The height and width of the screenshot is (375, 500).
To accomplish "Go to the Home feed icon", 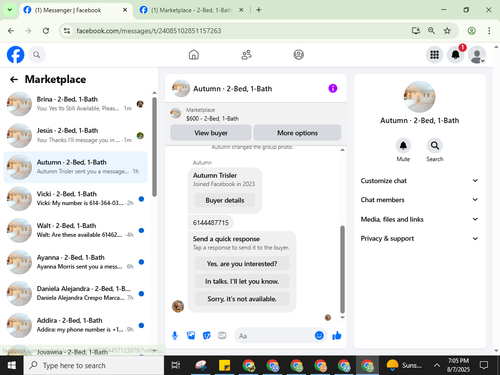I will [194, 55].
